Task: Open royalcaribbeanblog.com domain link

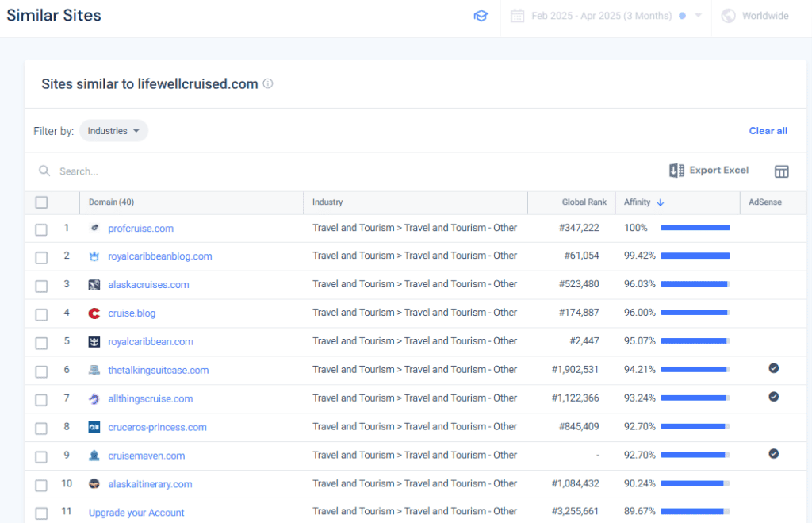Action: coord(160,256)
